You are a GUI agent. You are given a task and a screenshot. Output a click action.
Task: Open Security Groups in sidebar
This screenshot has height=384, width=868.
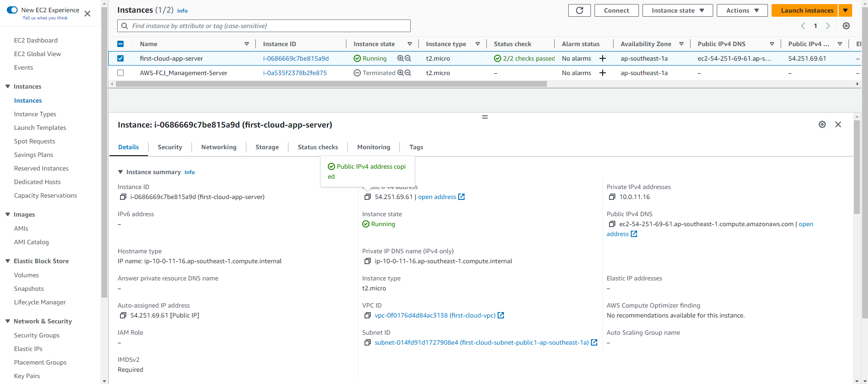[37, 335]
